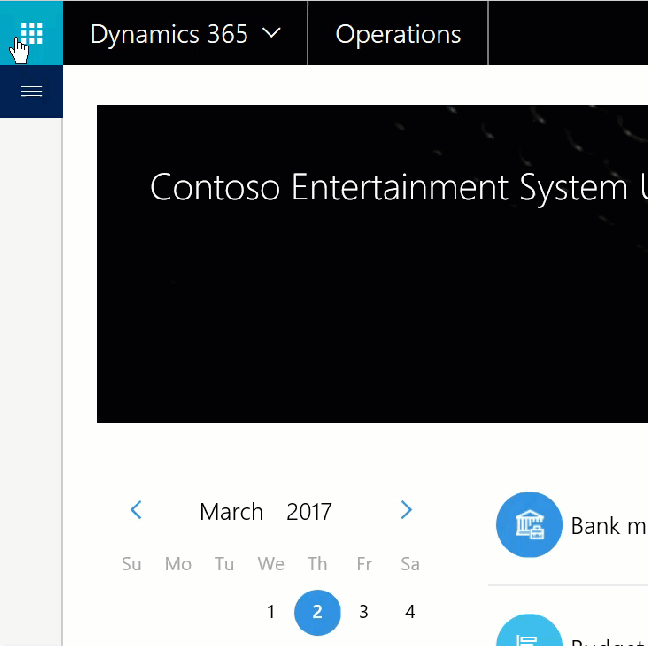Image resolution: width=648 pixels, height=646 pixels.
Task: Expand the hamburger navigation pane
Action: (x=31, y=91)
